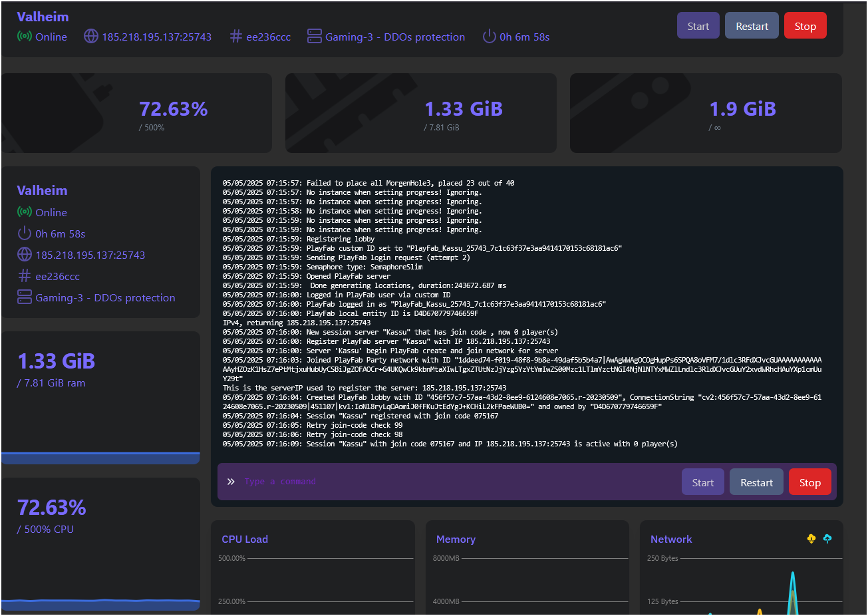The width and height of the screenshot is (868, 616).
Task: Click the server icon before Gaming-3 in the header
Action: point(315,37)
